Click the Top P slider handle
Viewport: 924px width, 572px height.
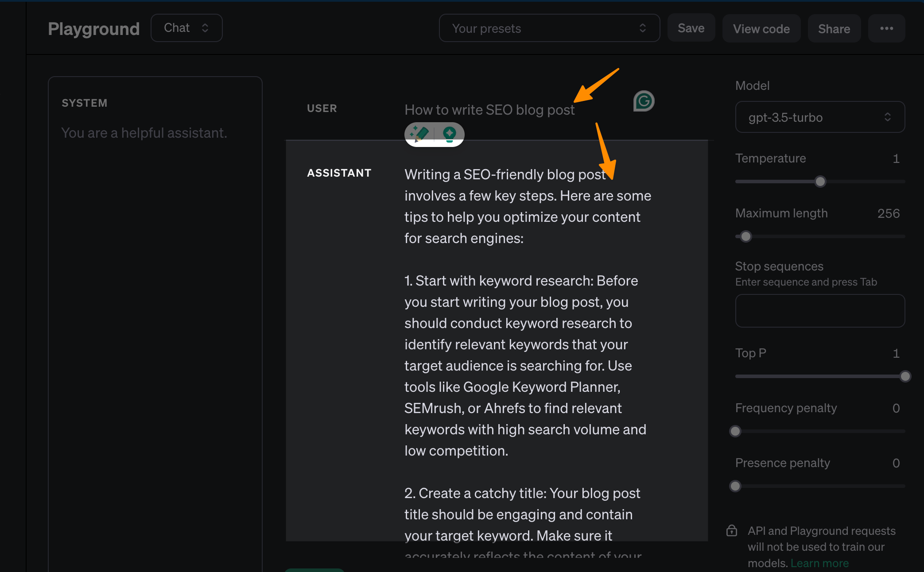click(905, 376)
